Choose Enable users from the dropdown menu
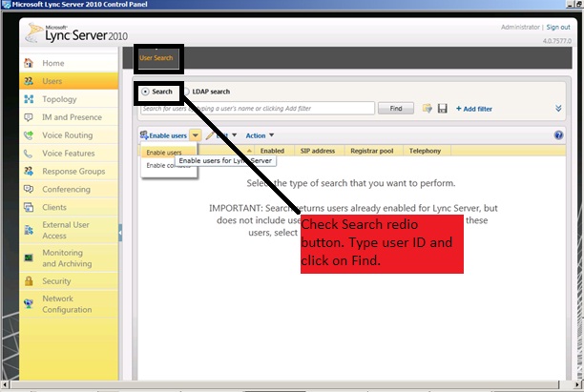Screen dimensions: 584x392 tap(168, 152)
